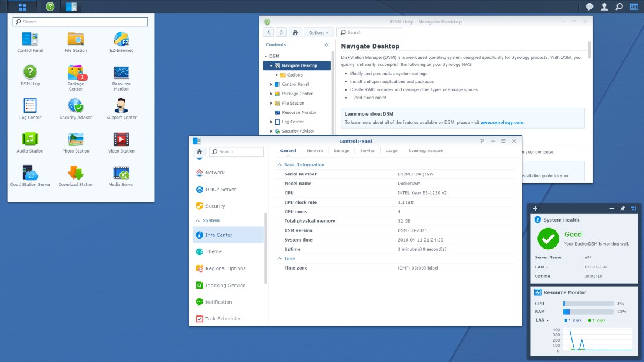The width and height of the screenshot is (644, 362).
Task: Collapse Basic Information section
Action: tap(279, 164)
